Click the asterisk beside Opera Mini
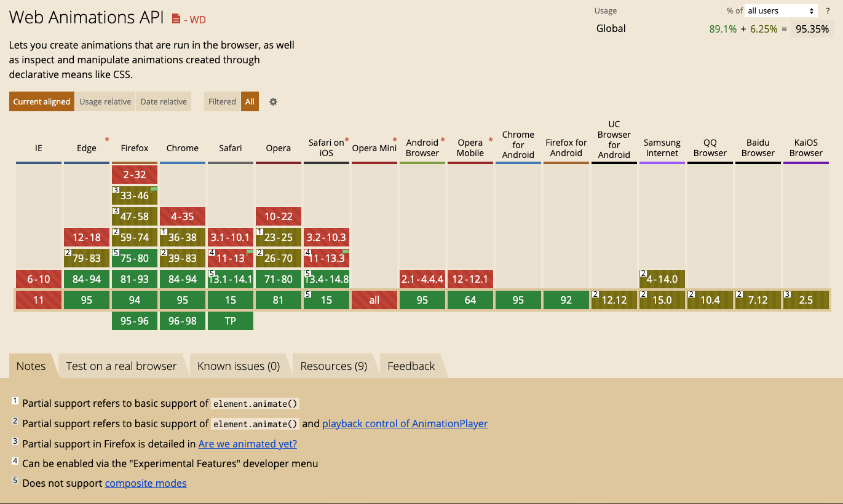843x504 pixels. [x=395, y=140]
